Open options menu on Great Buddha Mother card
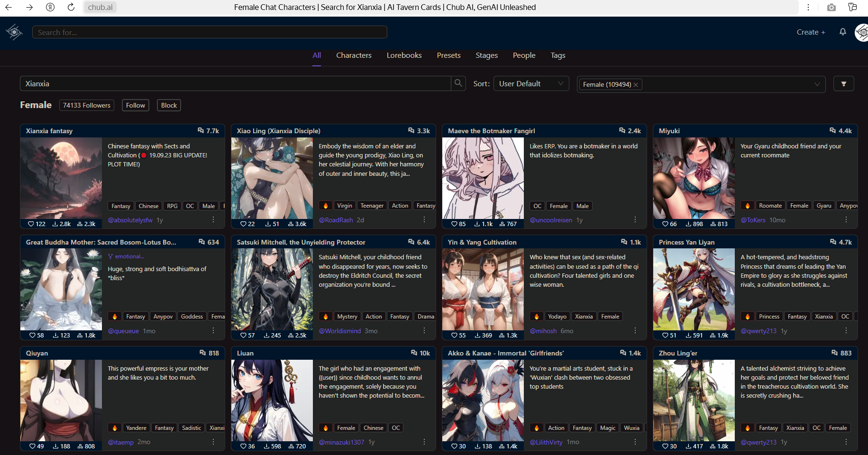 pyautogui.click(x=213, y=331)
